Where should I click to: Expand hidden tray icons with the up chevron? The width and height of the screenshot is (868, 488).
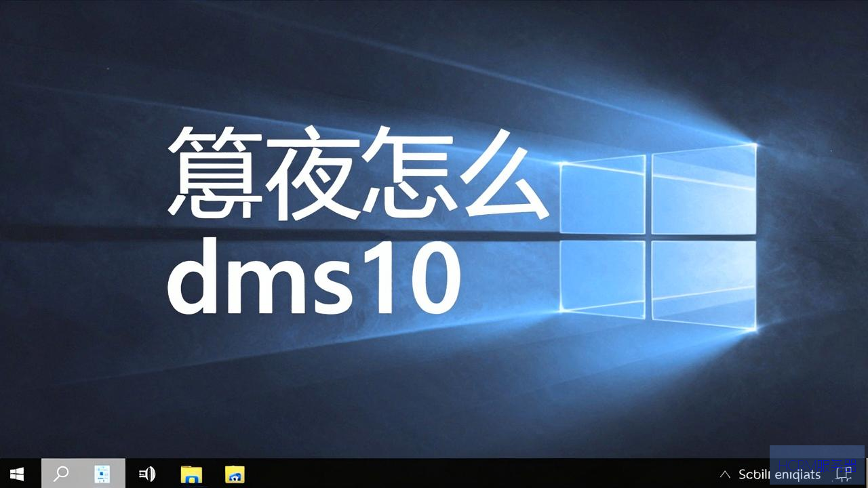726,474
